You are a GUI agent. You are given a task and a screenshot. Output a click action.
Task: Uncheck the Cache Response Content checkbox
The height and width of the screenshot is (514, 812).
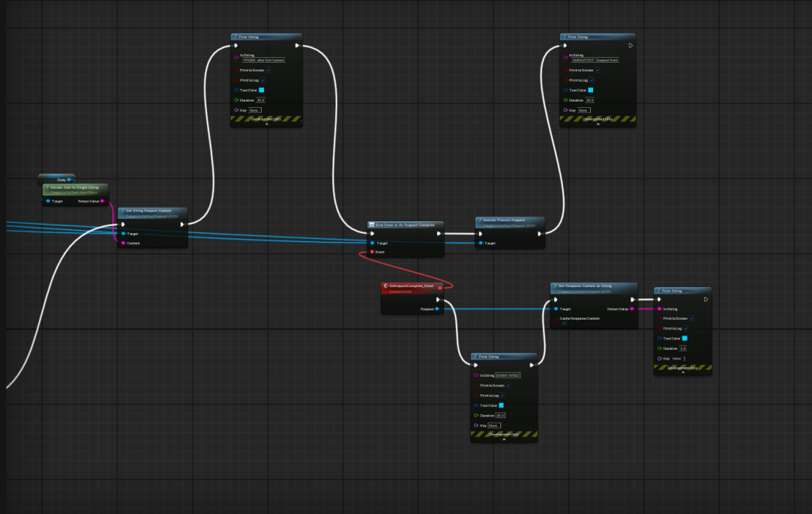(x=564, y=324)
